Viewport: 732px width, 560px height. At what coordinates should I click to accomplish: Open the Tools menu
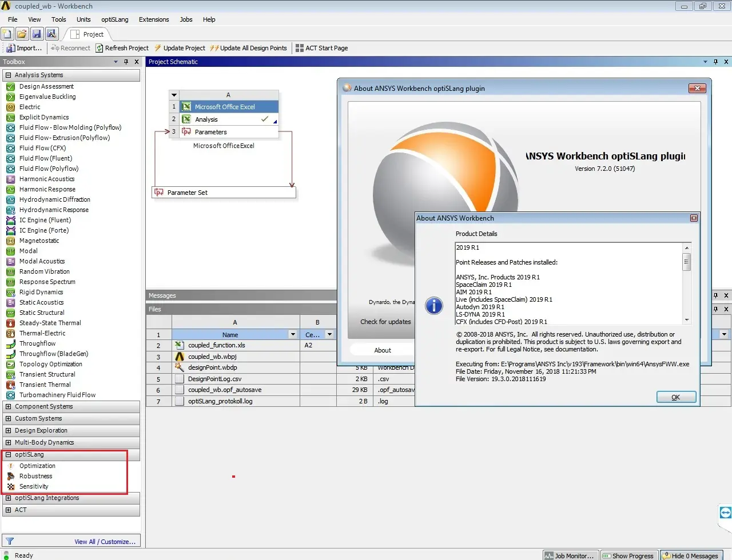(x=59, y=19)
